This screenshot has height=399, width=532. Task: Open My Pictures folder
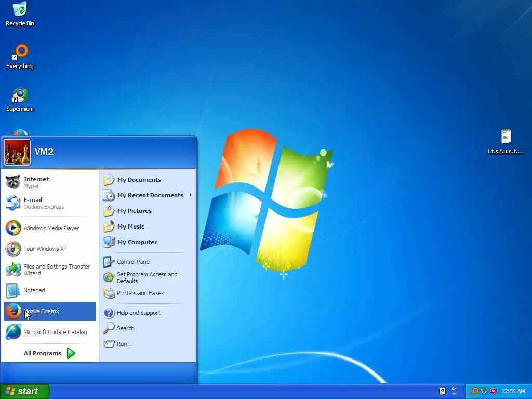coord(148,211)
